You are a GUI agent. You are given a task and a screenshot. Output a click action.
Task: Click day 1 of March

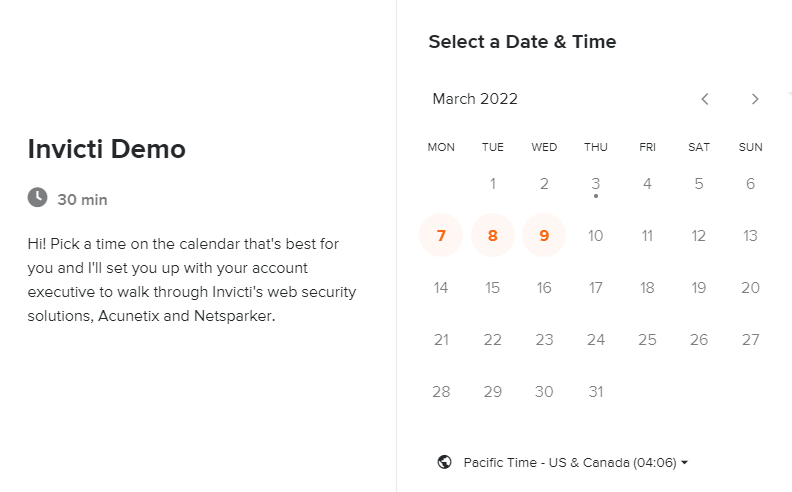pos(492,184)
